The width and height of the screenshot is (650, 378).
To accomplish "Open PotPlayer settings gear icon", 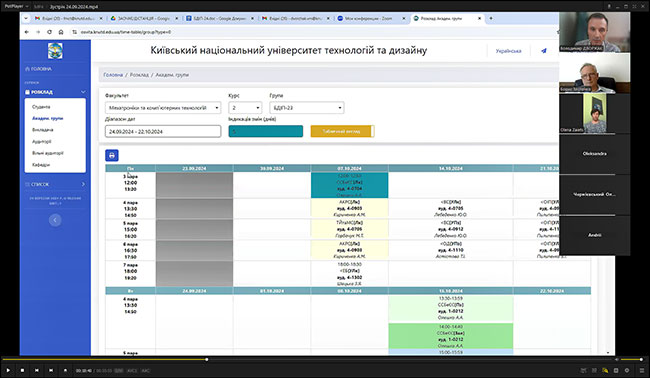I will [x=627, y=370].
